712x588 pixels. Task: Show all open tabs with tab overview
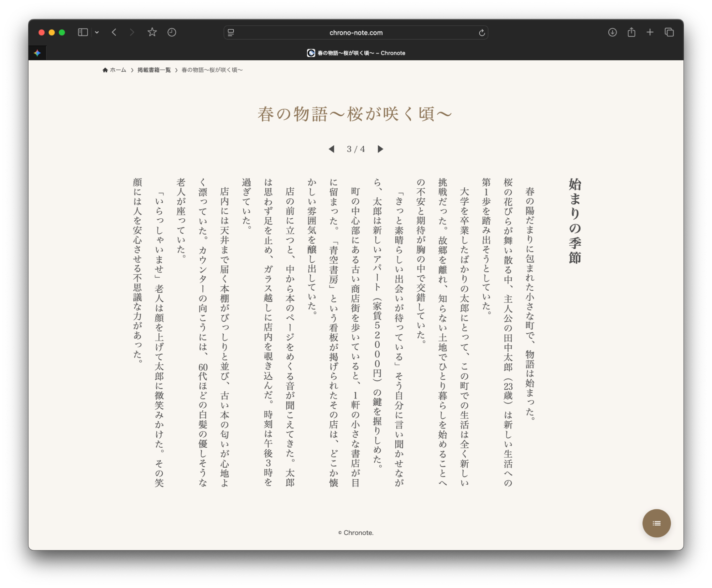670,32
